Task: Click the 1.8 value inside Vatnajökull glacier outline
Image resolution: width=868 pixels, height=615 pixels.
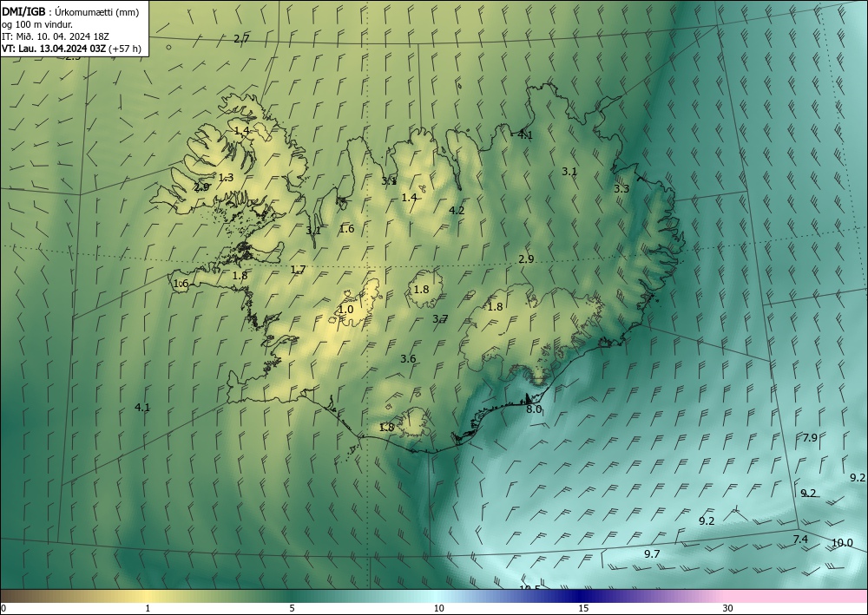Action: tap(495, 307)
